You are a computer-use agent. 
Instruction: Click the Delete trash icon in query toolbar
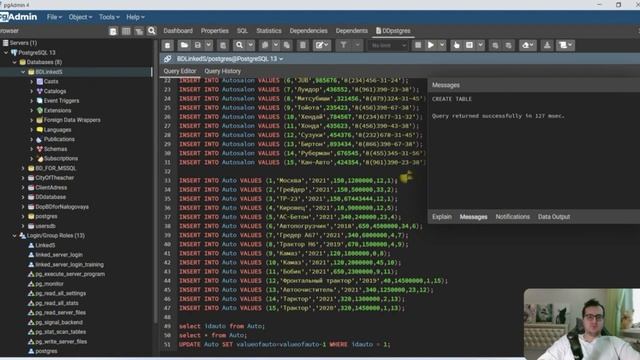[303, 45]
